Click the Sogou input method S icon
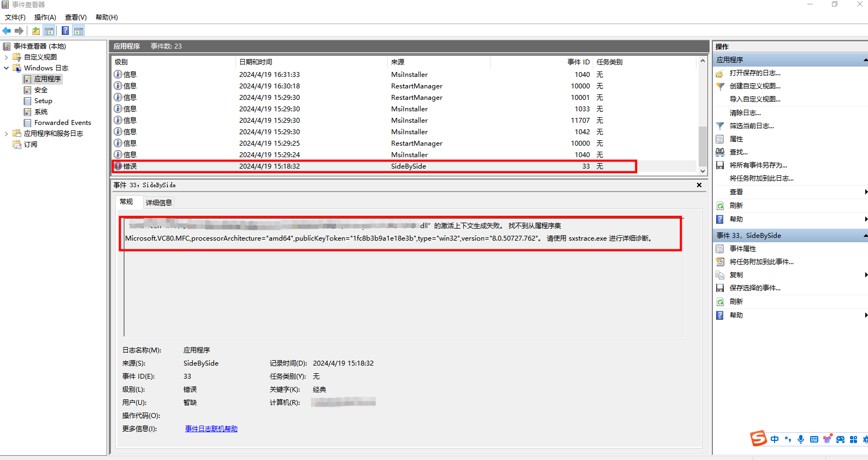The height and width of the screenshot is (460, 868). point(758,438)
